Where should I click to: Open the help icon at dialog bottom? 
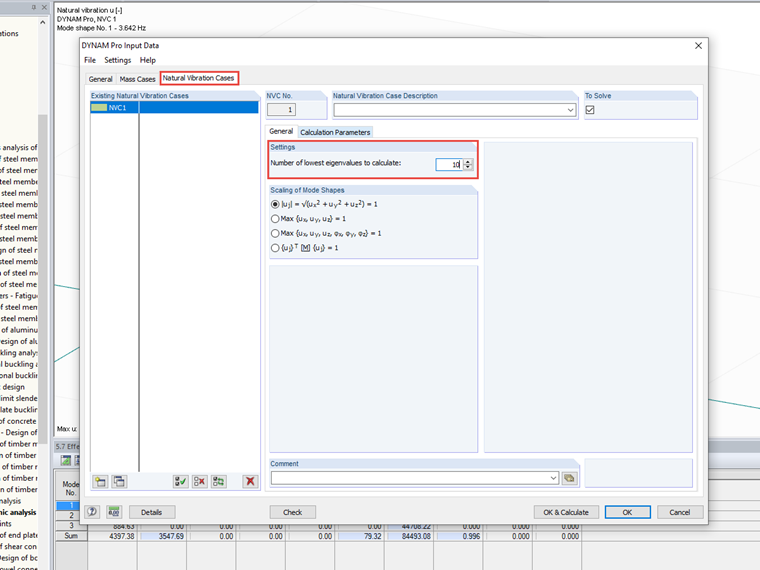pyautogui.click(x=92, y=512)
